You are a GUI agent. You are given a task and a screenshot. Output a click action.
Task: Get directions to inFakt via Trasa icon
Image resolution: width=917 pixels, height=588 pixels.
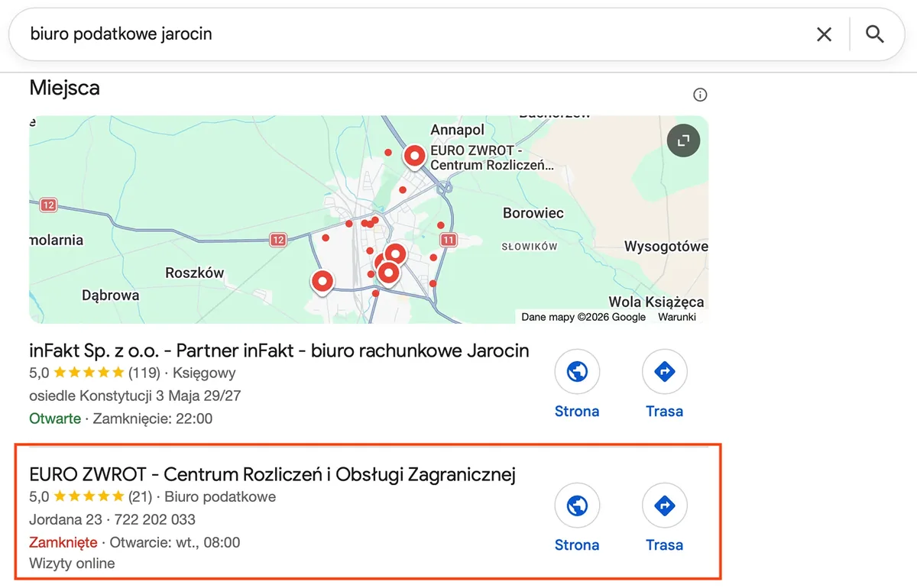[x=665, y=372]
